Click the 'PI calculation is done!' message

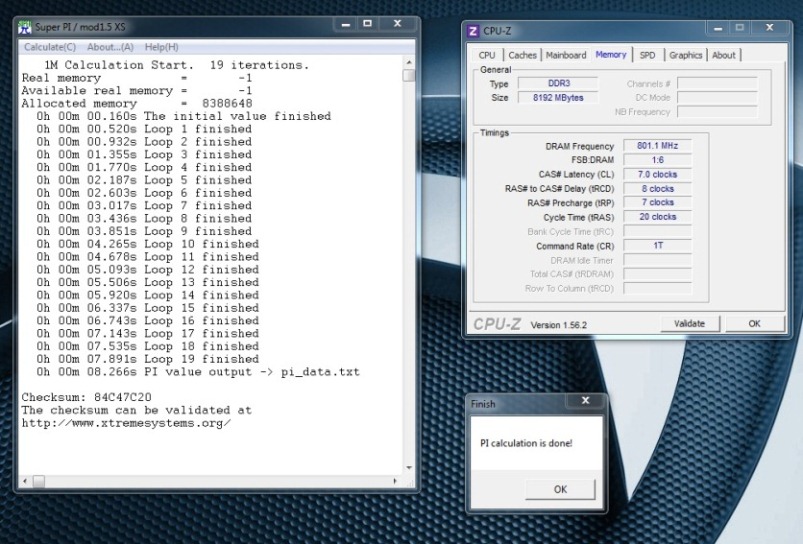pos(526,444)
